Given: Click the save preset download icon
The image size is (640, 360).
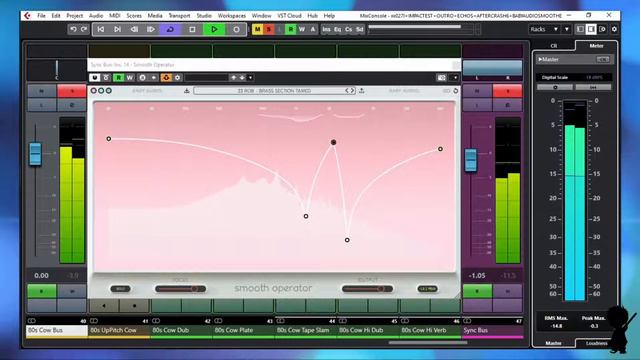Looking at the screenshot, I should click(x=187, y=91).
